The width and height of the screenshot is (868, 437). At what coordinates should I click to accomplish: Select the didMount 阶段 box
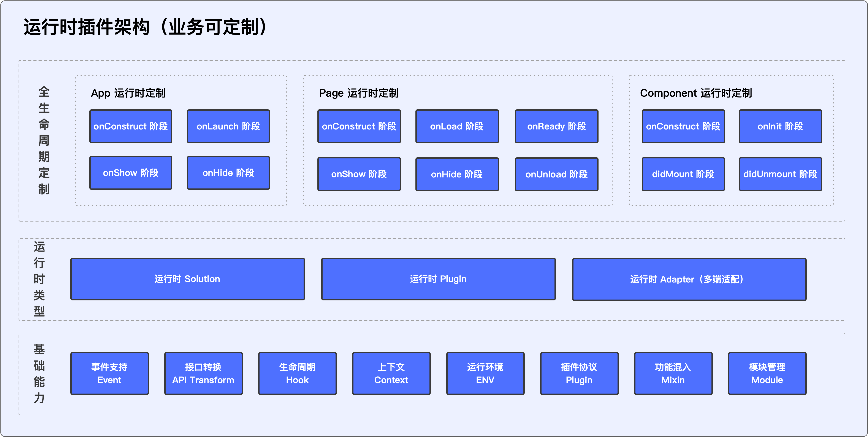[x=683, y=174]
